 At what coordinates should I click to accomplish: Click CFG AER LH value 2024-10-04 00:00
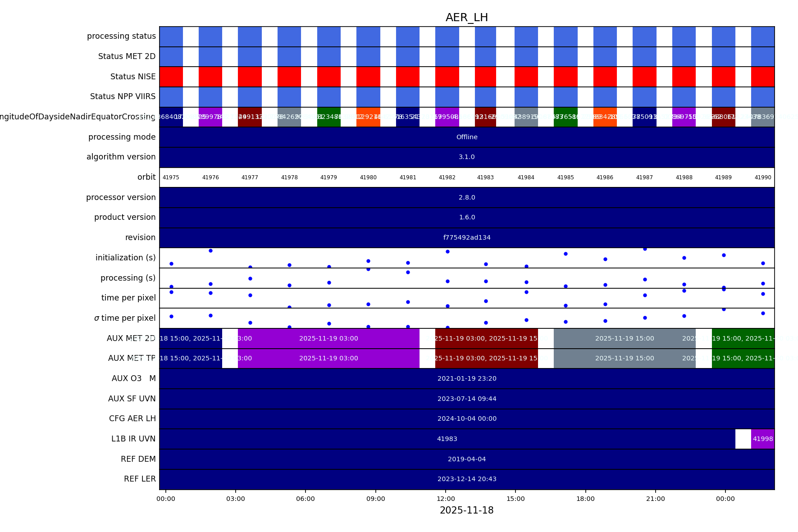(x=466, y=418)
